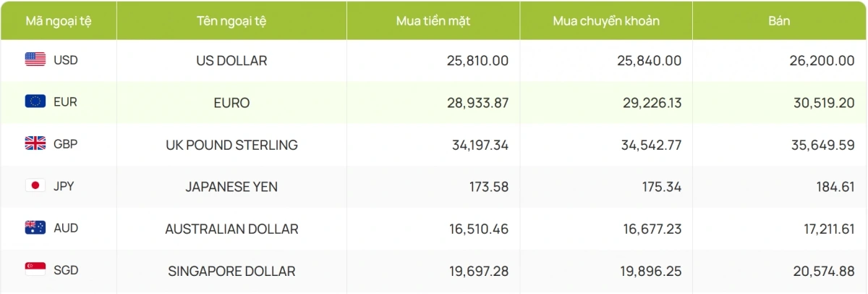Select the SINGAPORE DOLLAR row name

point(231,272)
